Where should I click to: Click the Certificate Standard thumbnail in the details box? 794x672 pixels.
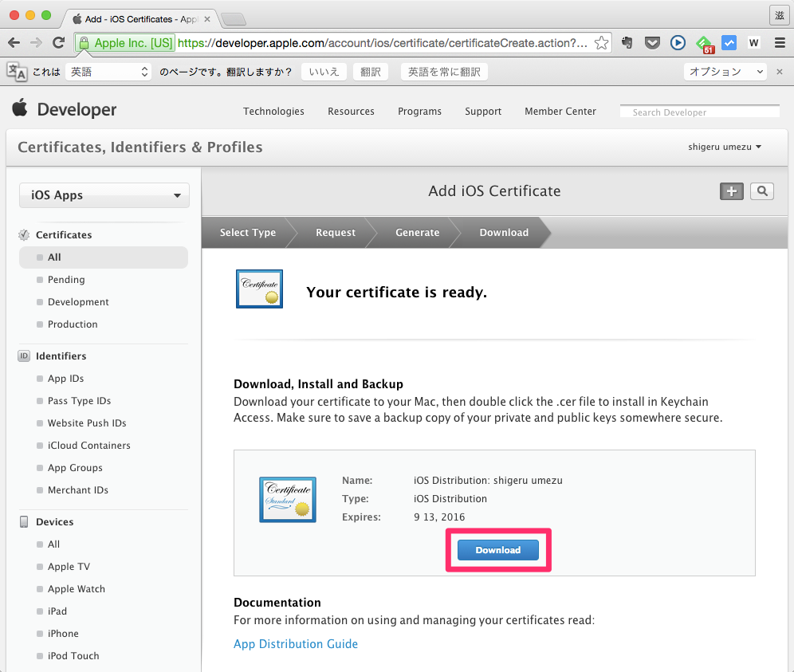click(x=288, y=499)
